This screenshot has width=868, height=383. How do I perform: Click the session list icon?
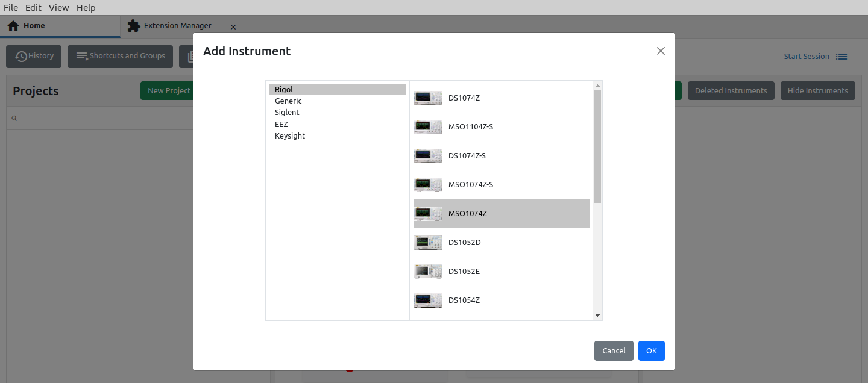pyautogui.click(x=841, y=57)
